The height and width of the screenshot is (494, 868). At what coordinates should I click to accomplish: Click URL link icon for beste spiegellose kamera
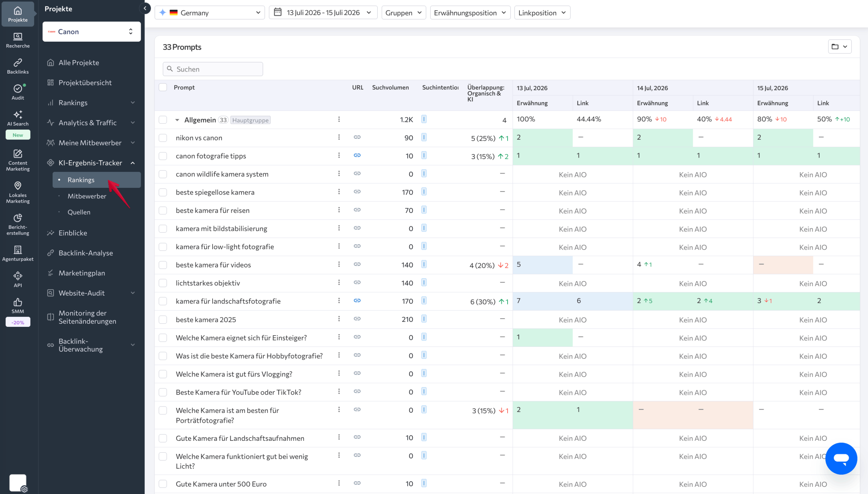(357, 192)
